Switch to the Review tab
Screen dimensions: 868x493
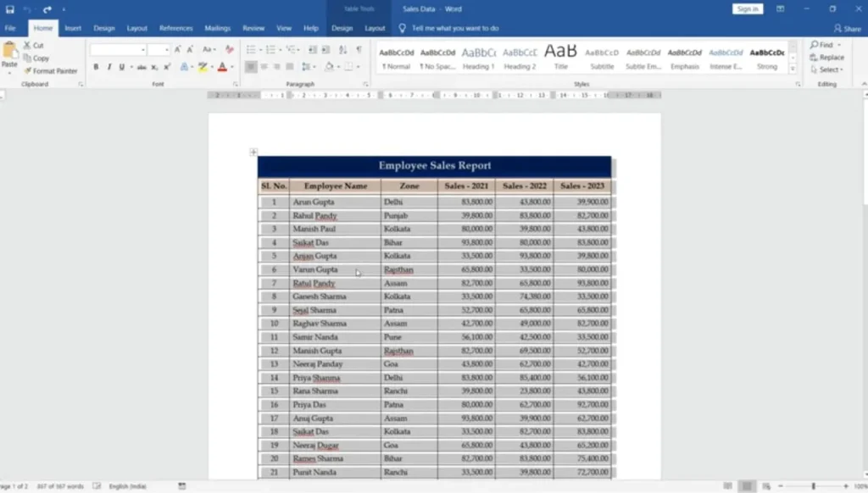(x=253, y=28)
